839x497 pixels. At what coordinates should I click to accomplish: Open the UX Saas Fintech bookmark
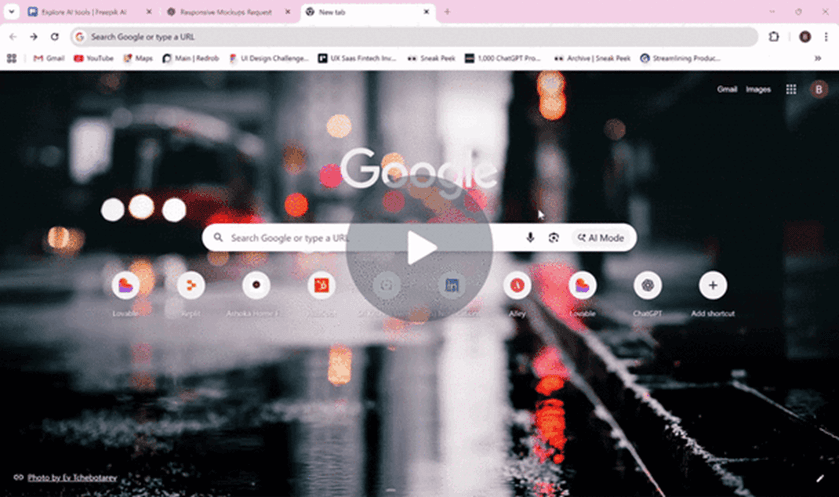(357, 58)
